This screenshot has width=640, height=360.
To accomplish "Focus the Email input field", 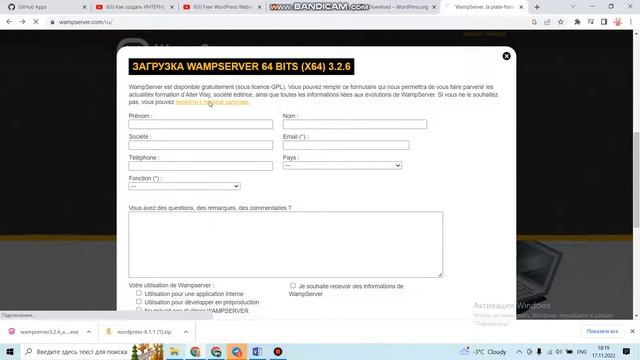I will tap(346, 145).
